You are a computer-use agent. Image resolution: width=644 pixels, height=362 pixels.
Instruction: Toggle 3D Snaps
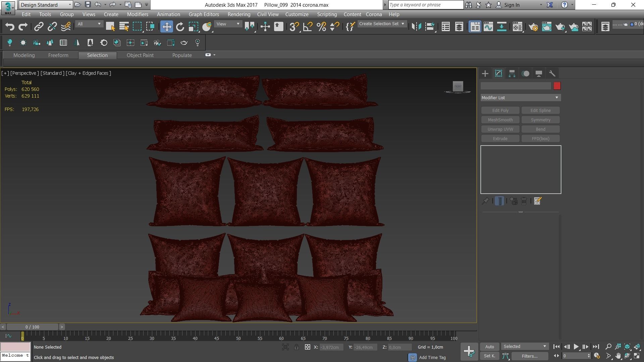pyautogui.click(x=294, y=27)
